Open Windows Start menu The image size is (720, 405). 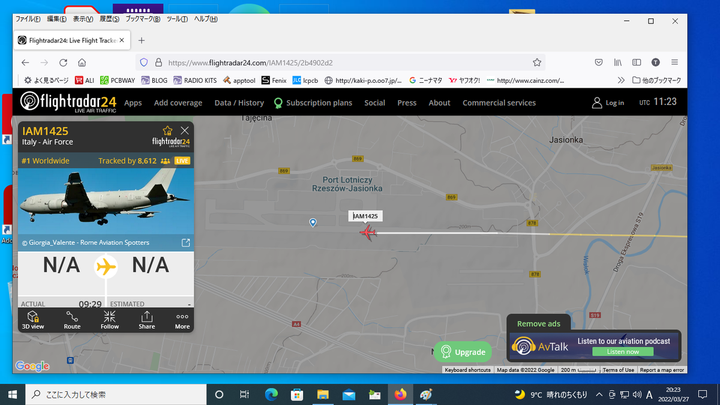pyautogui.click(x=12, y=394)
